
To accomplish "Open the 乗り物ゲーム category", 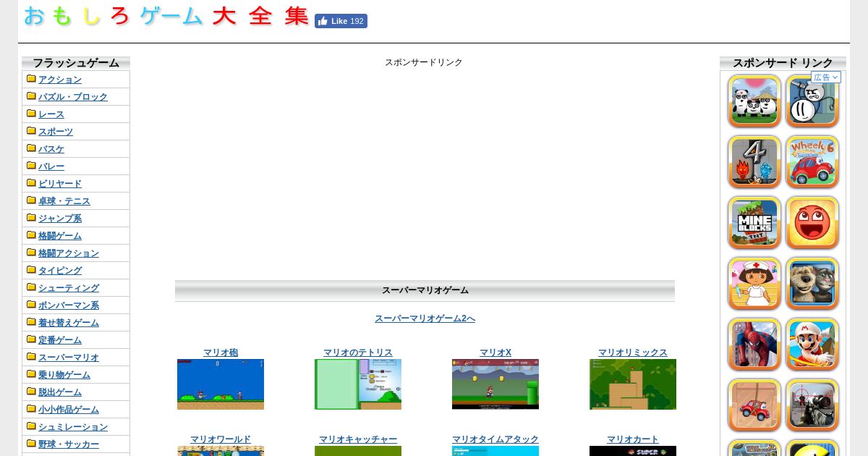I will (x=64, y=375).
